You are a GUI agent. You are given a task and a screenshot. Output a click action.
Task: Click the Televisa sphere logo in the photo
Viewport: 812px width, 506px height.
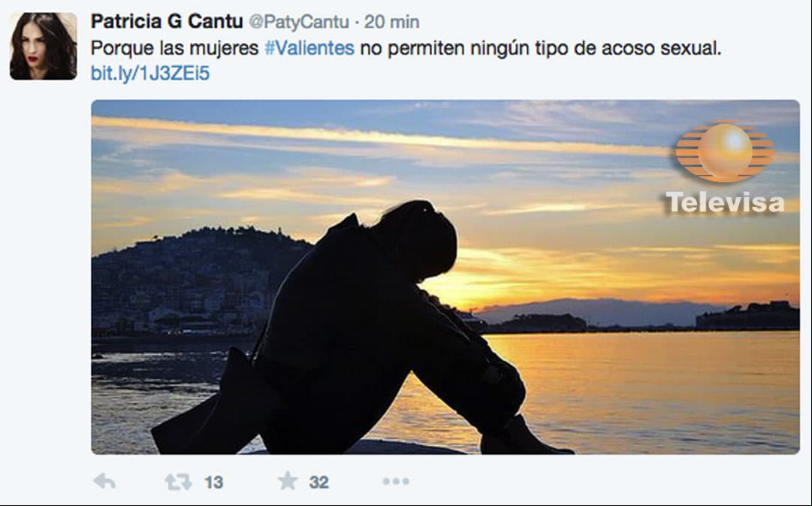click(x=725, y=151)
